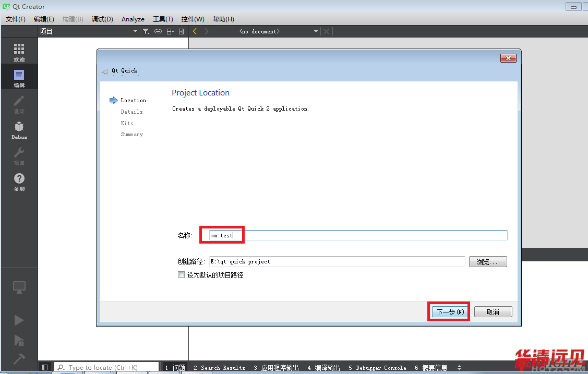Open the <no document> file dropdown

316,32
